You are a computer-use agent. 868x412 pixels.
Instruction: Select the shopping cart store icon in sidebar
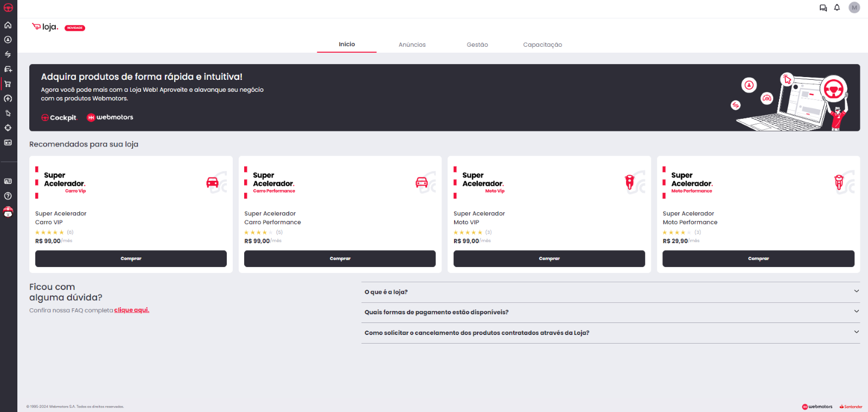[x=8, y=84]
